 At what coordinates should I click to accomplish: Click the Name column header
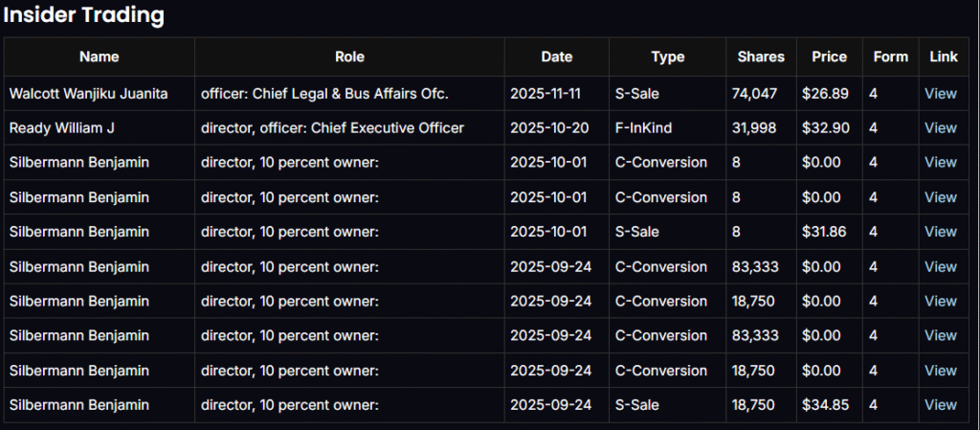[x=100, y=57]
